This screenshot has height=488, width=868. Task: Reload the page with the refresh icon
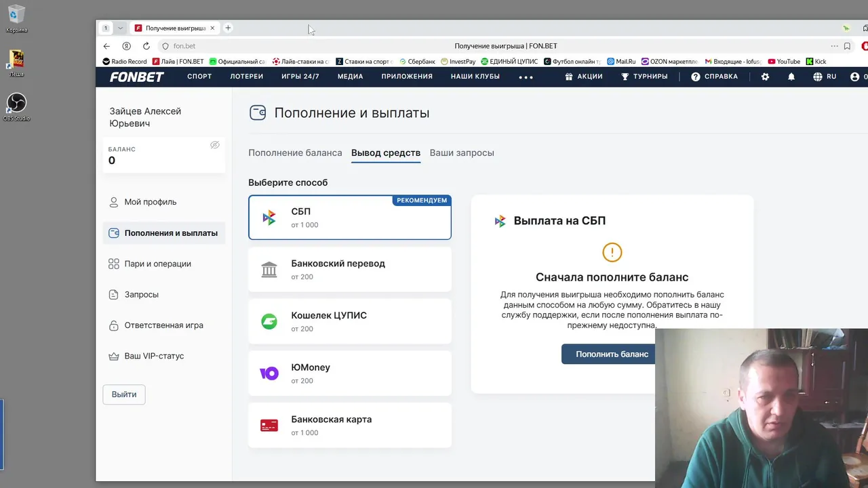click(146, 46)
